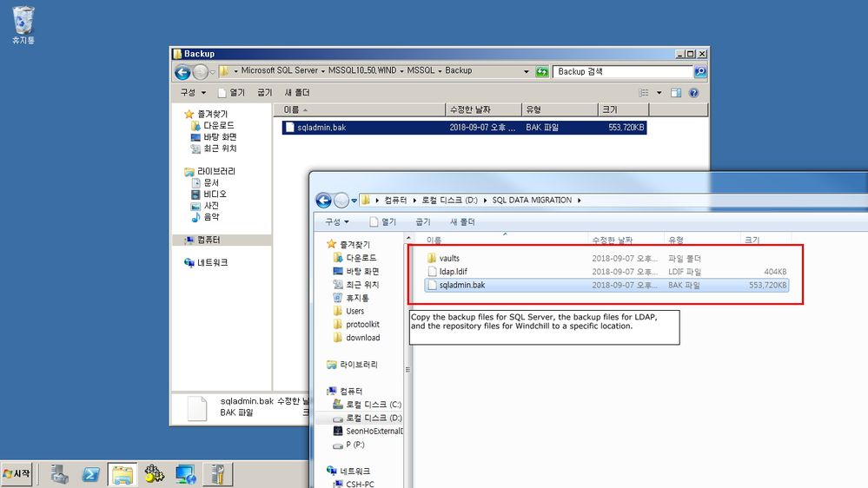Click the Backup search input field
Viewport: 868px width, 488px height.
click(x=623, y=71)
